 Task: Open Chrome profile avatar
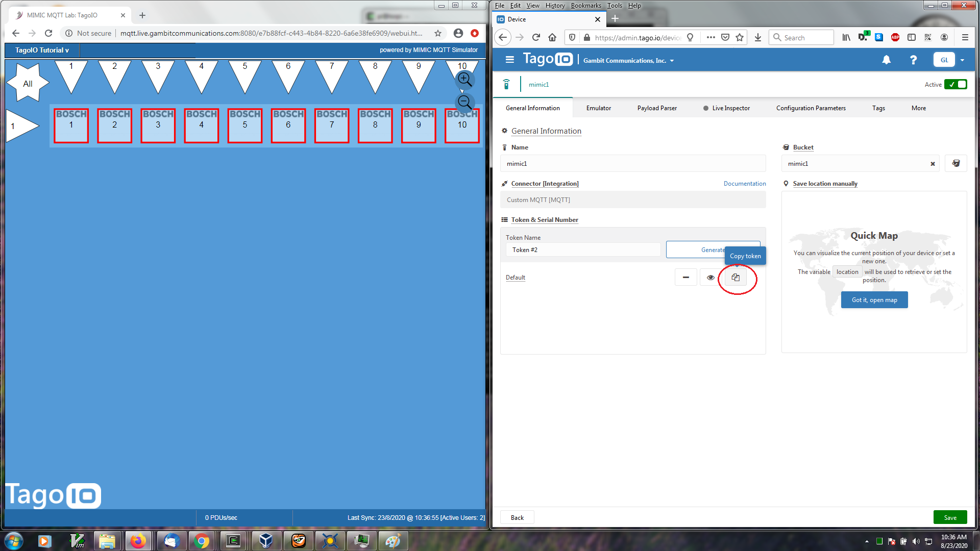click(x=458, y=33)
